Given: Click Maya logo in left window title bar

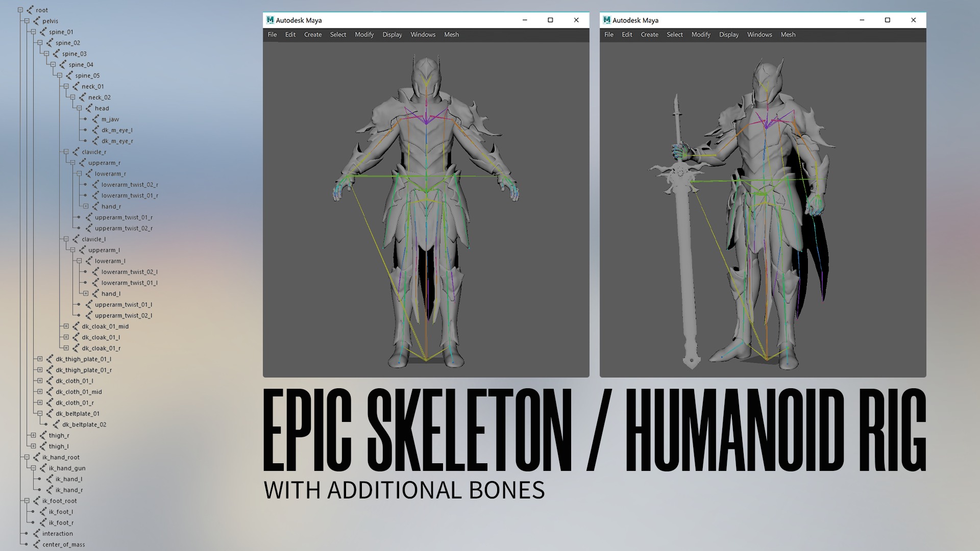Looking at the screenshot, I should pos(270,20).
